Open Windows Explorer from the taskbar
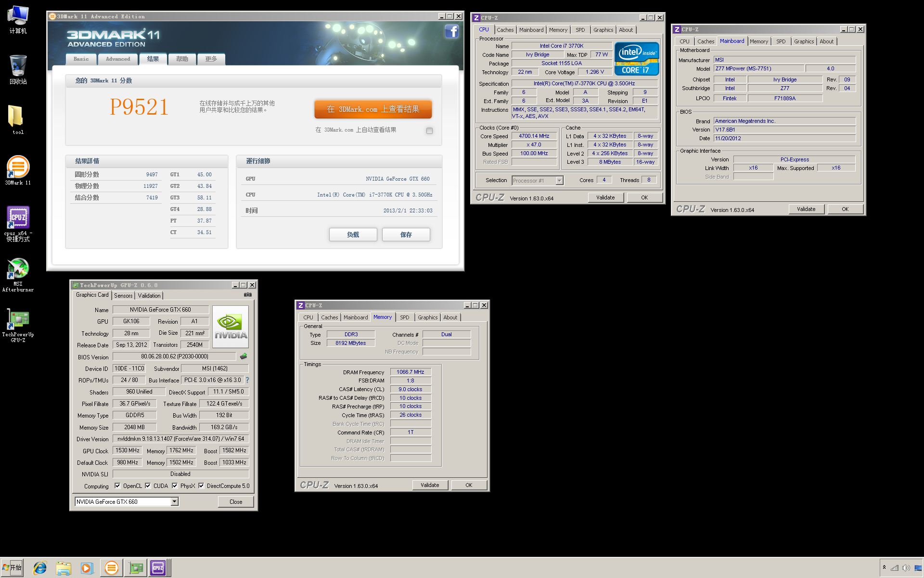Viewport: 924px width, 578px height. (63, 568)
